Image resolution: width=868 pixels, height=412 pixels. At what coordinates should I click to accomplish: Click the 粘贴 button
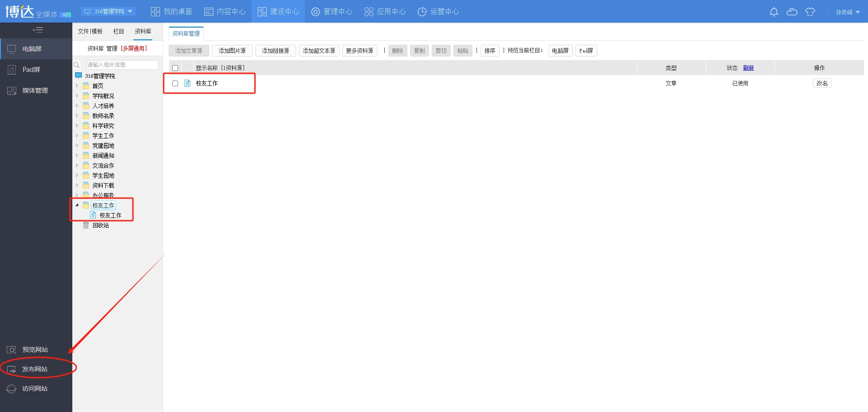[x=463, y=51]
